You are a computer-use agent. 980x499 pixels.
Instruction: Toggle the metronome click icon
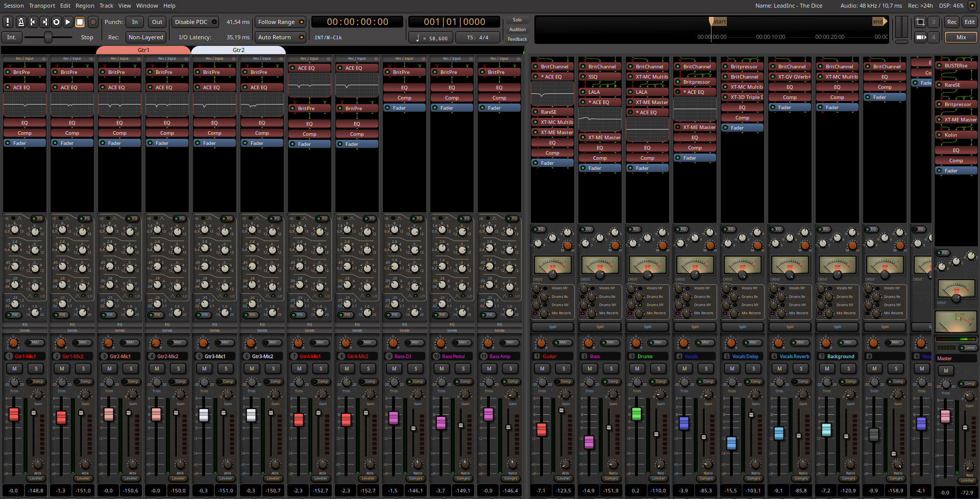tap(20, 22)
